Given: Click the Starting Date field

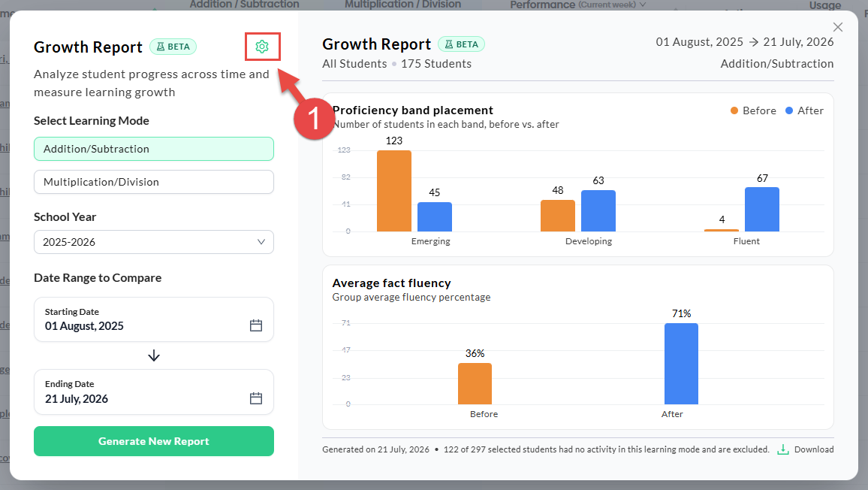Looking at the screenshot, I should click(x=154, y=319).
